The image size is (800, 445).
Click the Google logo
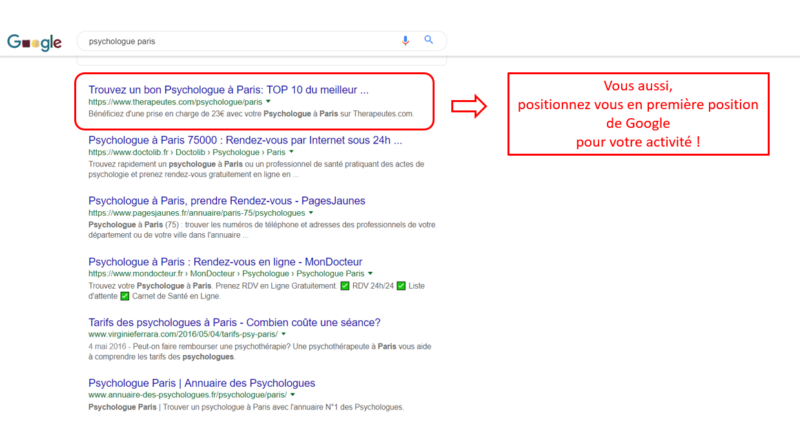tap(34, 42)
